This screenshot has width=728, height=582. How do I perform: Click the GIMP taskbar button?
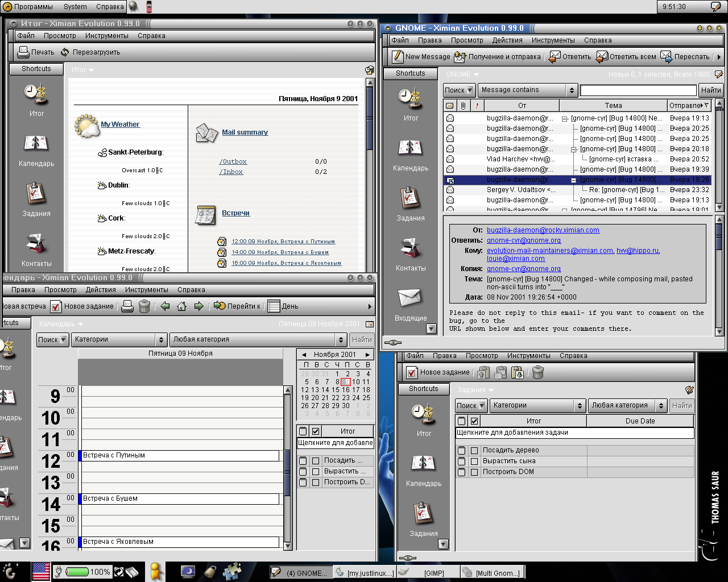point(428,572)
